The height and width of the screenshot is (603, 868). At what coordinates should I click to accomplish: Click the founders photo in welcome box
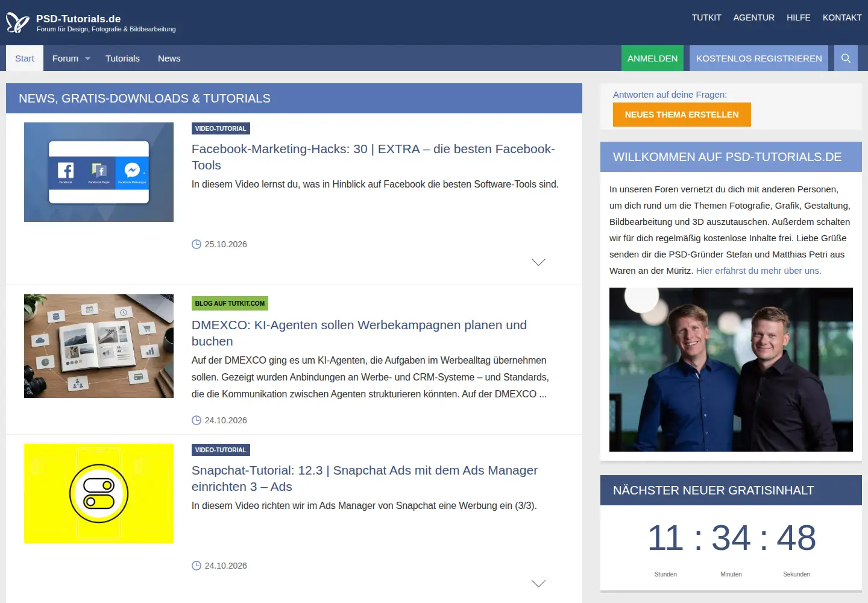tap(731, 370)
